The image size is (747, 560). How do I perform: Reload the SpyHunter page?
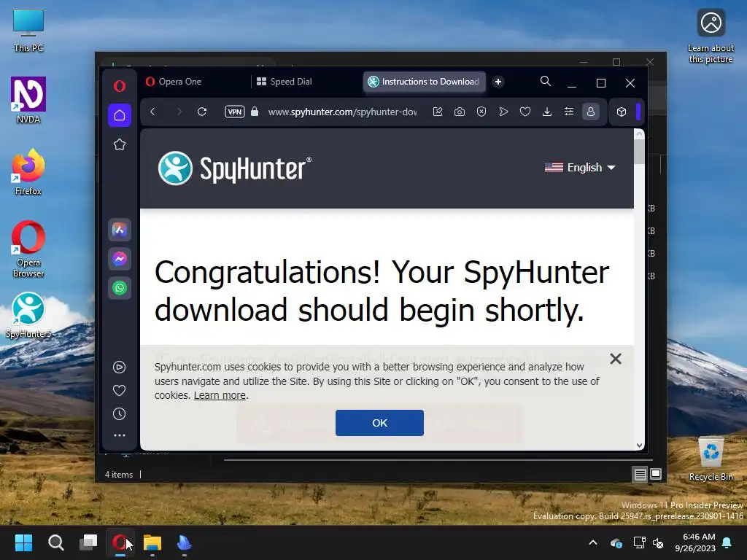coord(202,112)
